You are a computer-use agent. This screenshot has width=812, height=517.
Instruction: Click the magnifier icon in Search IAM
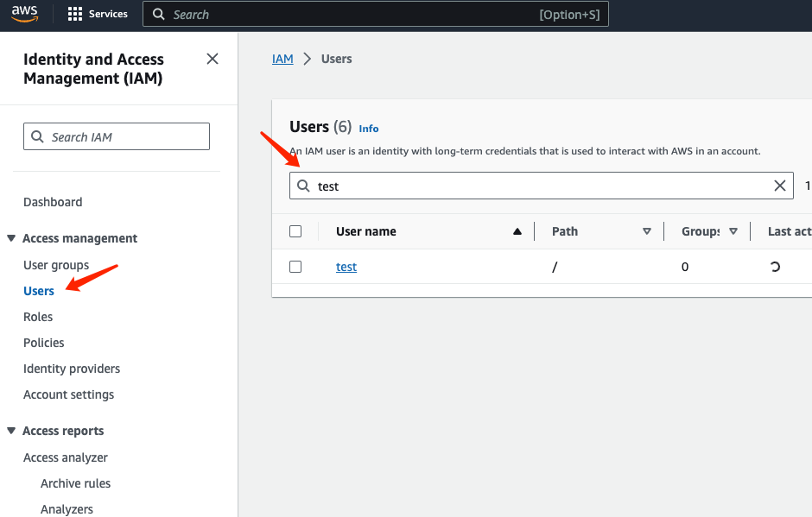click(37, 136)
